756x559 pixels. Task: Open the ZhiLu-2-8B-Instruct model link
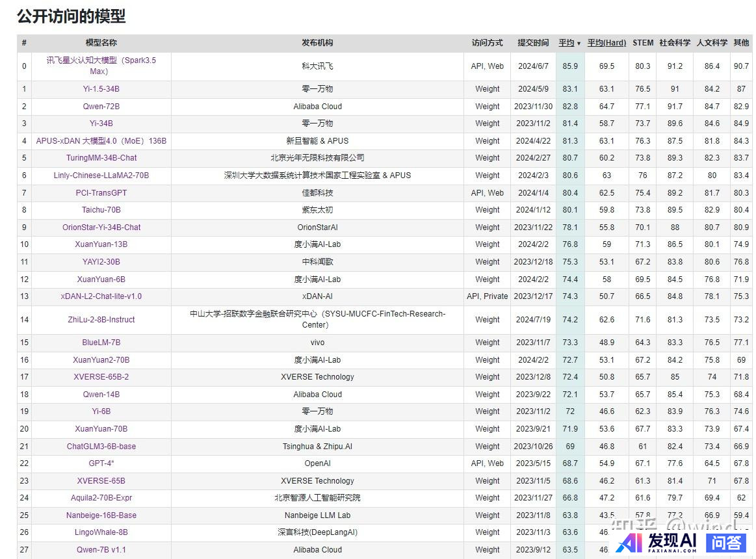(x=101, y=319)
